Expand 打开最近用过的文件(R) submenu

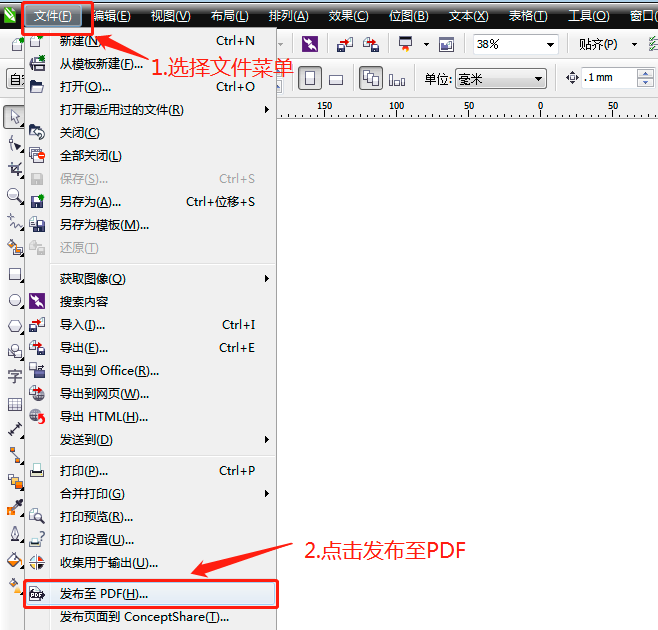[x=151, y=110]
